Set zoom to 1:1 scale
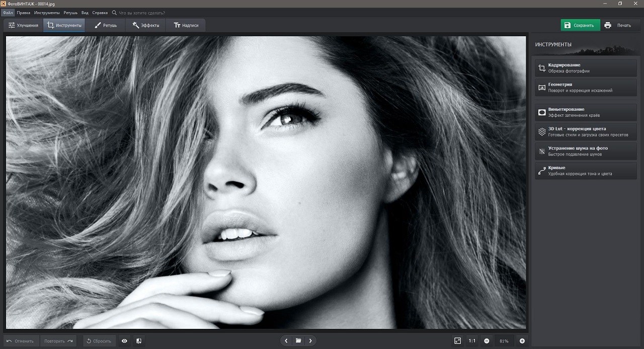The width and height of the screenshot is (644, 349). [x=472, y=341]
